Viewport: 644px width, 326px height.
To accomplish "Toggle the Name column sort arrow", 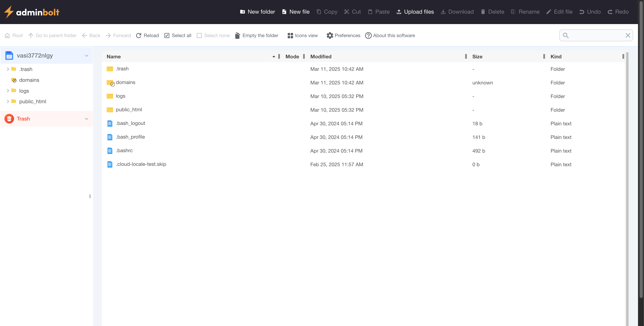I will (274, 56).
